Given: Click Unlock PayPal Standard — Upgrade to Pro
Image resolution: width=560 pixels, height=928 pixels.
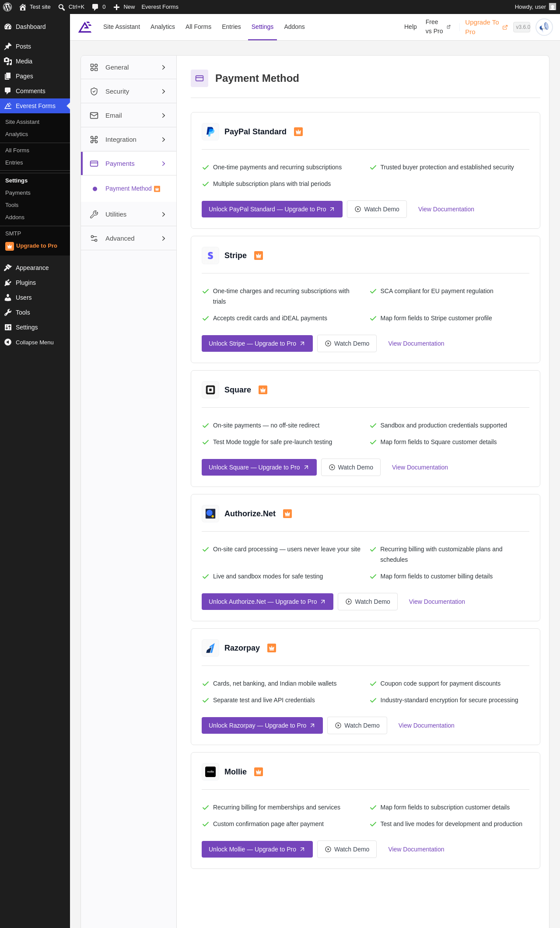Looking at the screenshot, I should click(x=272, y=209).
